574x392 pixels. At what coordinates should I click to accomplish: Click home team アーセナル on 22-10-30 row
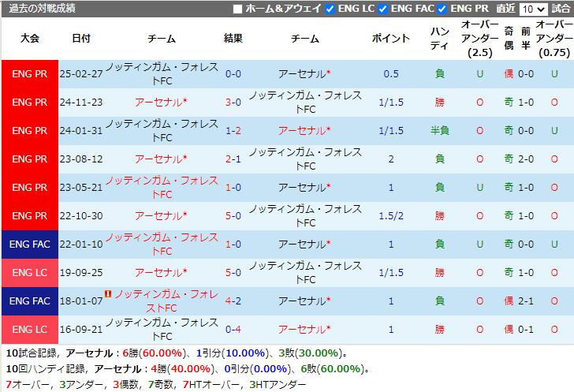[x=161, y=216]
